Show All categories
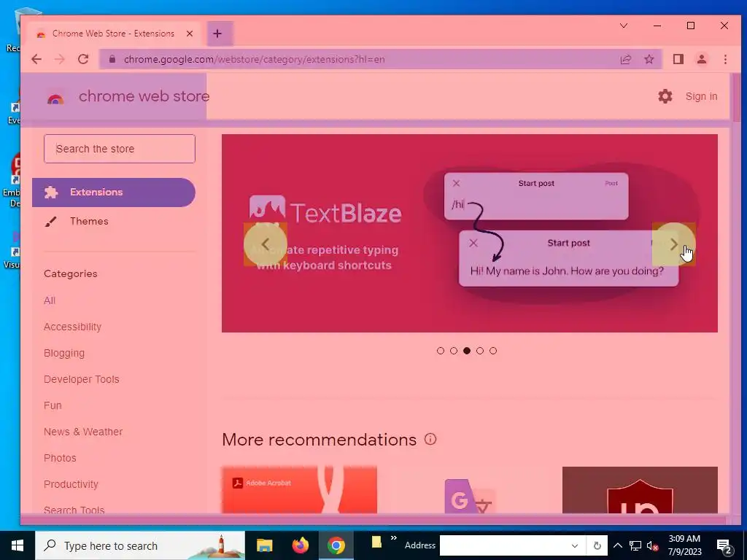The width and height of the screenshot is (747, 560). click(50, 300)
